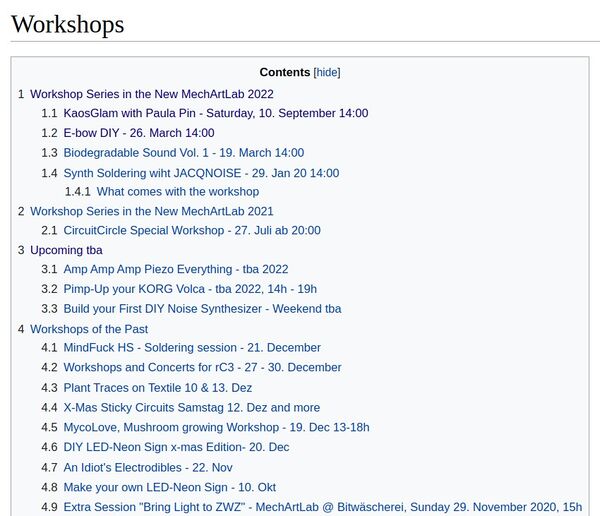This screenshot has width=600, height=516.
Task: Open Workshop Series in the New MechArtLab 2021
Action: 151,211
